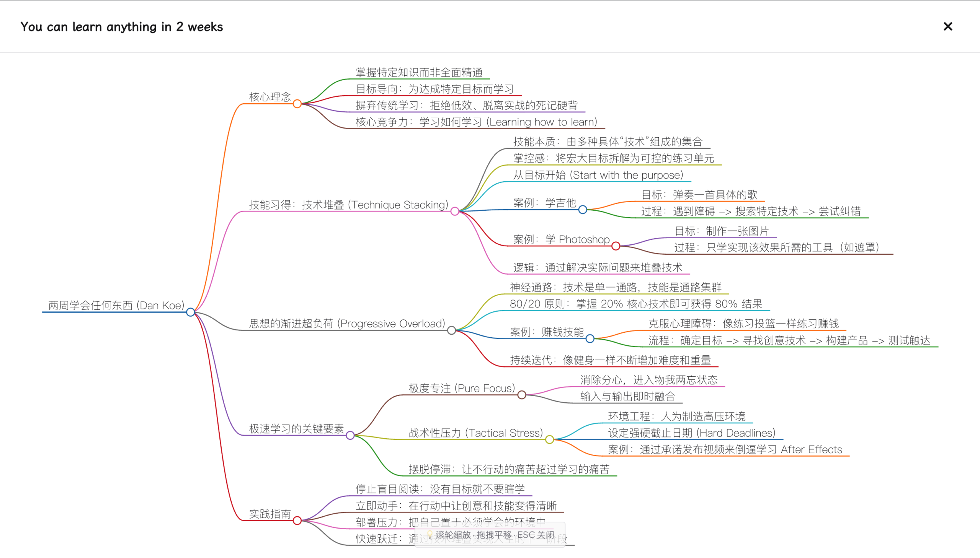Toggle the 战术性压力 (Tactical Stress) node circle
980x558 pixels.
[x=550, y=439]
